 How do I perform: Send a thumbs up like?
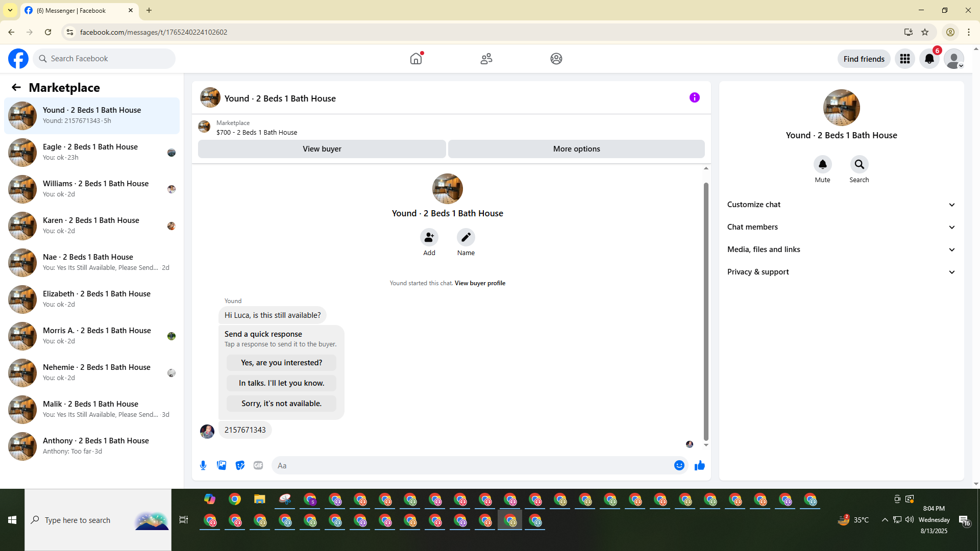tap(699, 465)
